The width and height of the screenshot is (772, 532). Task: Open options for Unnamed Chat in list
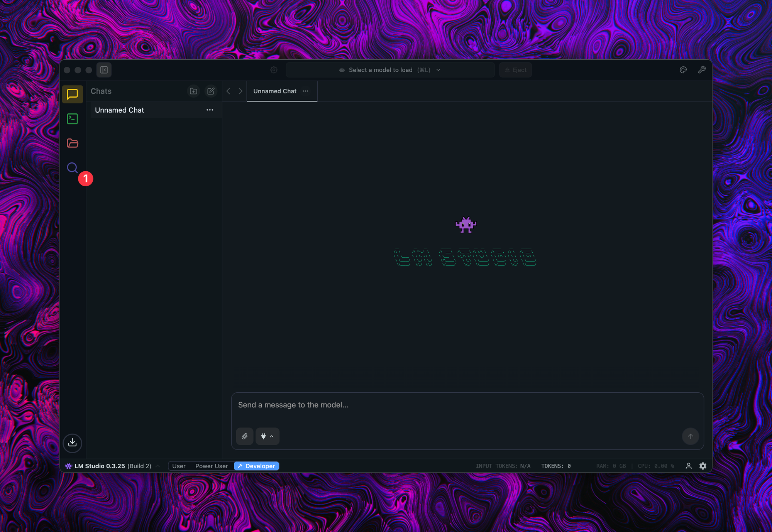pos(210,110)
